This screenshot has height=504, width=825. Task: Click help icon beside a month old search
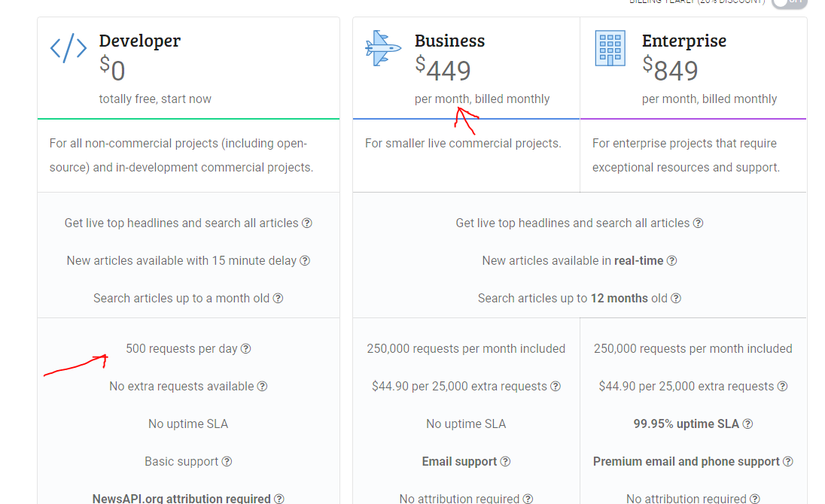pos(278,299)
